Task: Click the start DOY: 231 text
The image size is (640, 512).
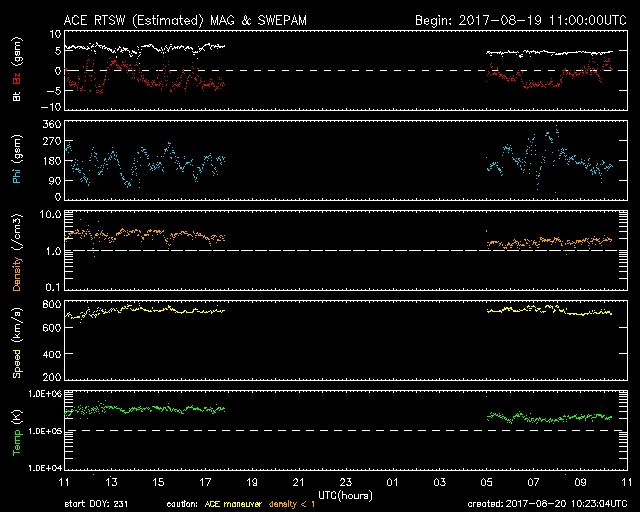Action: coord(96,504)
